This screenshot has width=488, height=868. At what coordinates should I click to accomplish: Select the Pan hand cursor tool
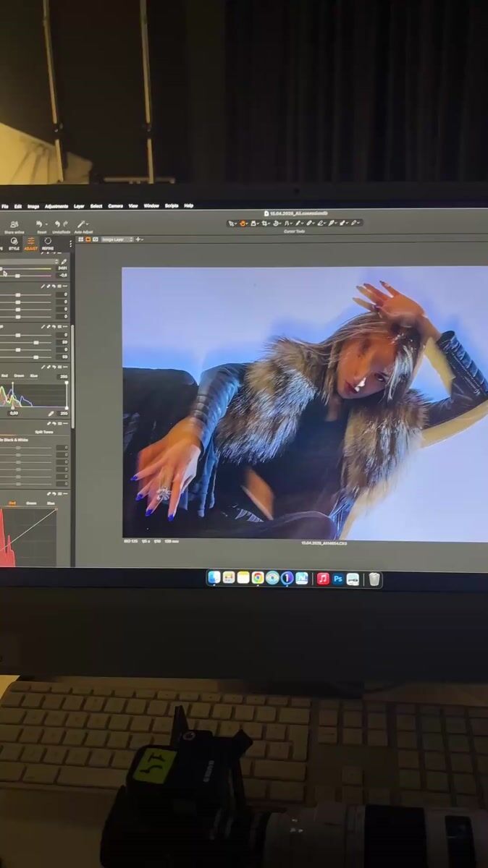tap(244, 224)
